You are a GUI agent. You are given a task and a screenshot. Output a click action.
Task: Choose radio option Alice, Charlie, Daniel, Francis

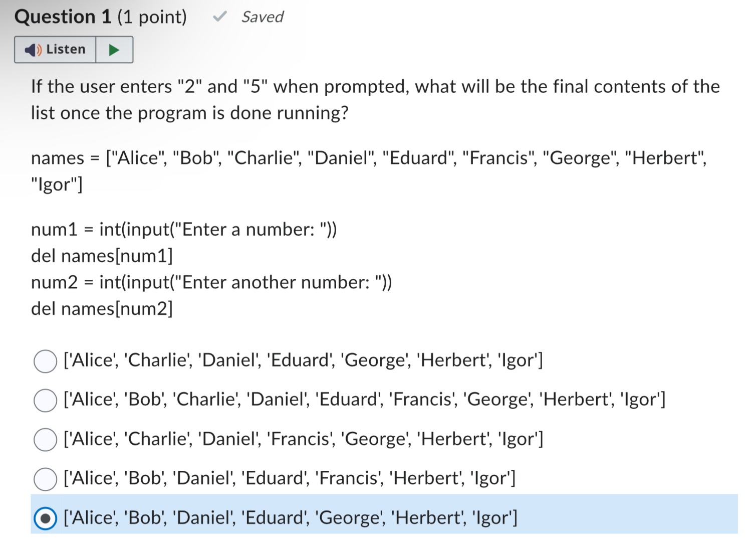pos(45,440)
